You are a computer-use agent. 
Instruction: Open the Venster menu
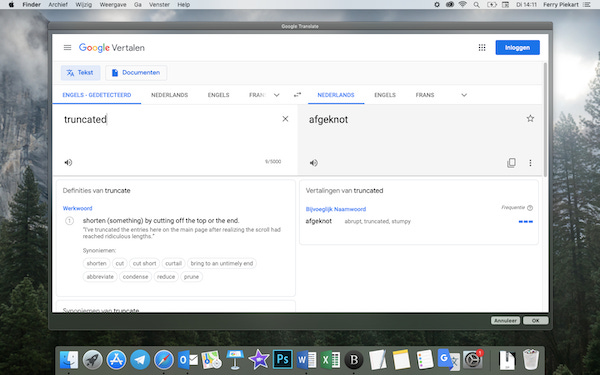tap(159, 5)
